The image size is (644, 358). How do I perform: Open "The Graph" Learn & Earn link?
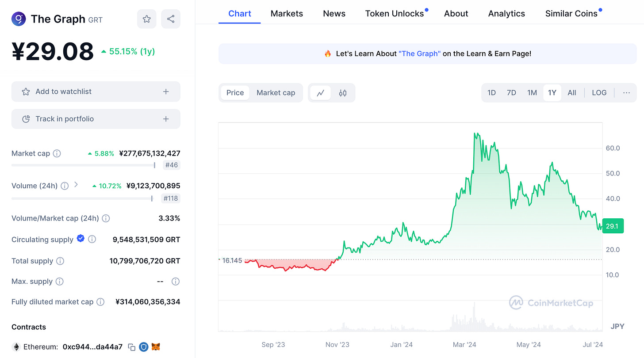419,53
